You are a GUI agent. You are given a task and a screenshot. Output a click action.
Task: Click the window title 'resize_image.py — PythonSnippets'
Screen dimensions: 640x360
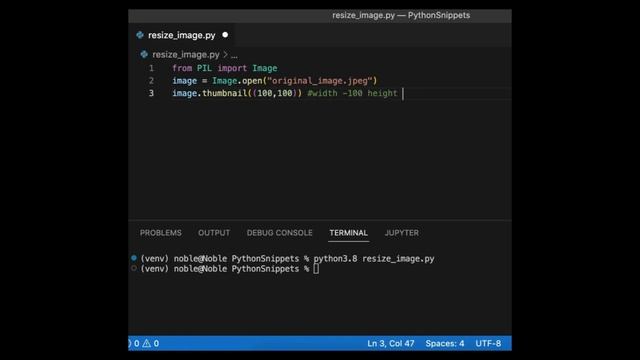[x=401, y=16]
